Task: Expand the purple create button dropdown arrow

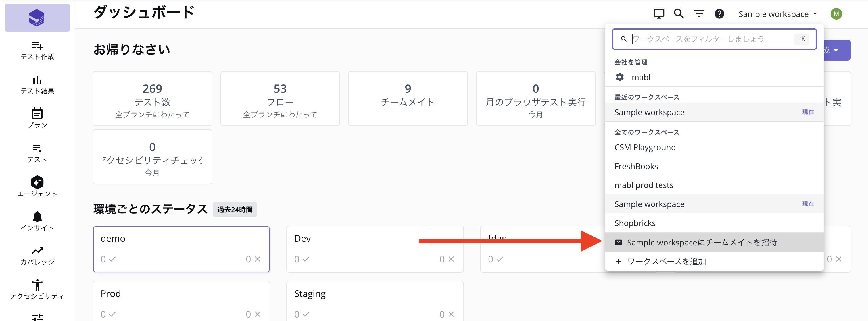Action: [x=836, y=50]
